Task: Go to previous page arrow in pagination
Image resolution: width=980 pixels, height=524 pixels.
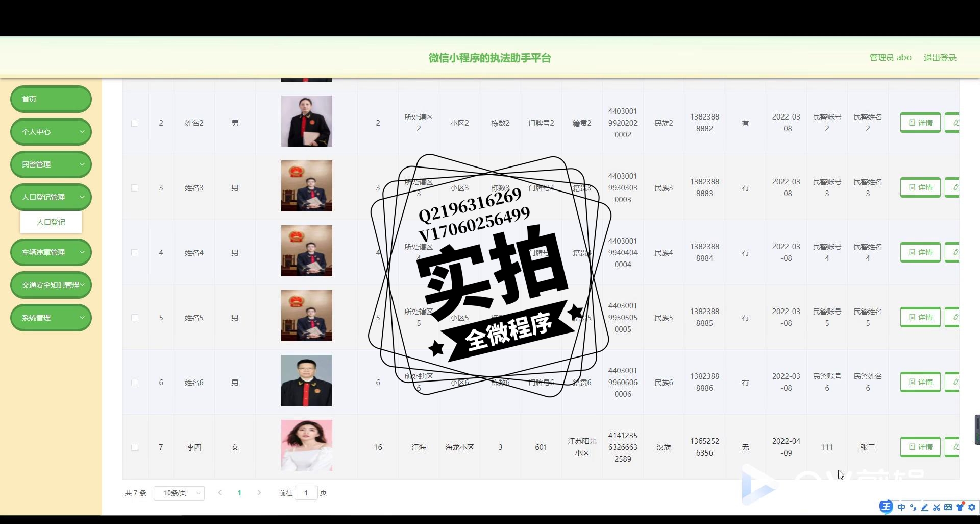Action: (220, 493)
